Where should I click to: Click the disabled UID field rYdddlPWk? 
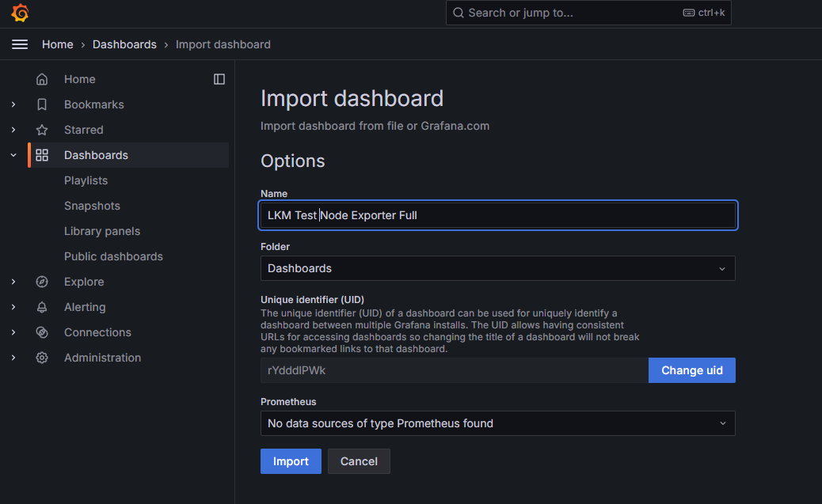tap(455, 370)
